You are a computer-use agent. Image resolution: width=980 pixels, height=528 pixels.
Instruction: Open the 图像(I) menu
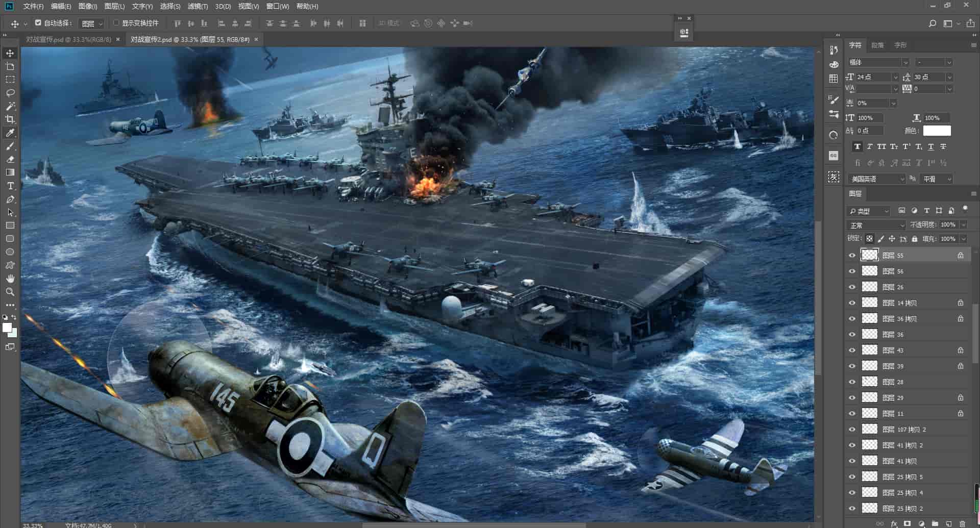tap(88, 6)
